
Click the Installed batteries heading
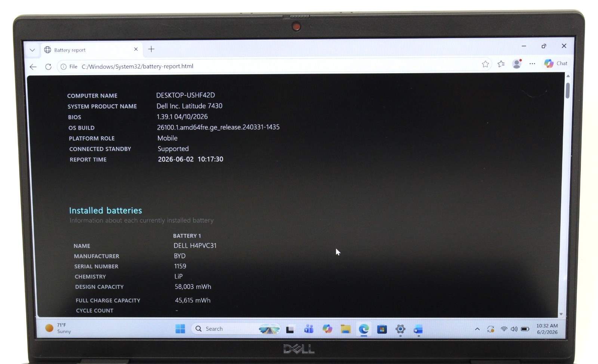[105, 210]
